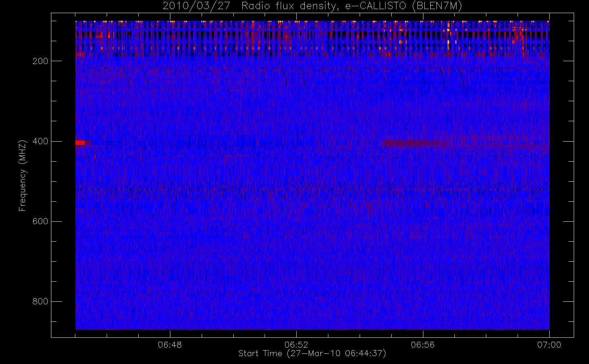The image size is (589, 364).
Task: Click the 200 frequency tick label
Action: click(40, 61)
